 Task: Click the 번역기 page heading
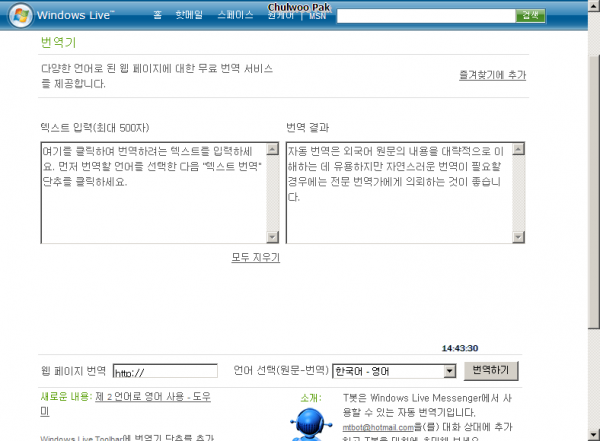[x=59, y=42]
